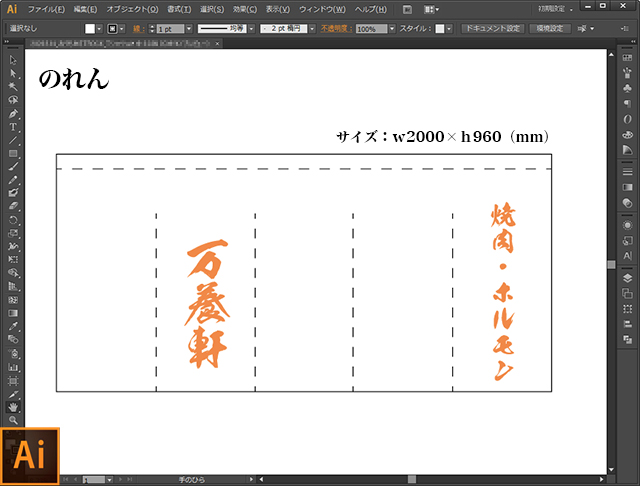The image size is (640, 486).
Task: Select the Scale tool
Action: click(x=13, y=233)
